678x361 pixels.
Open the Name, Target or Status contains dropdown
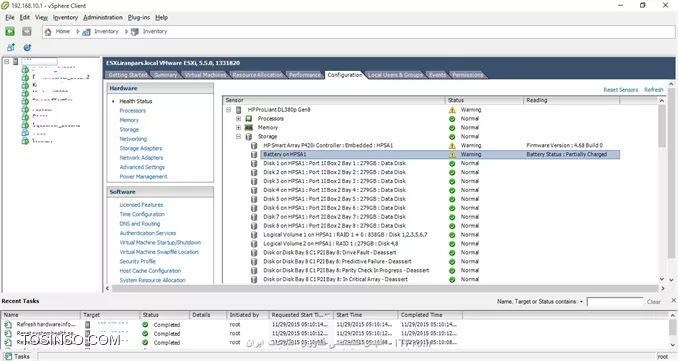[x=581, y=302]
